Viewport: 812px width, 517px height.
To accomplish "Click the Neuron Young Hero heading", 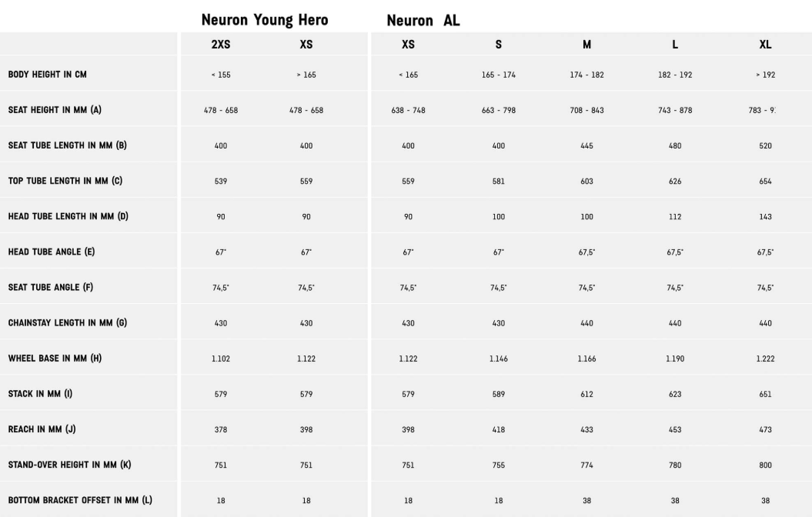I will click(x=264, y=20).
